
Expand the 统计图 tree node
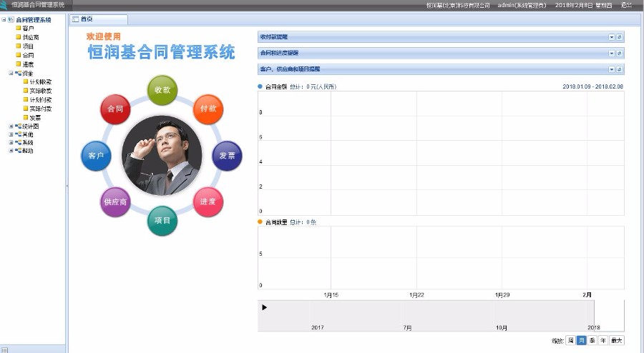[11, 126]
